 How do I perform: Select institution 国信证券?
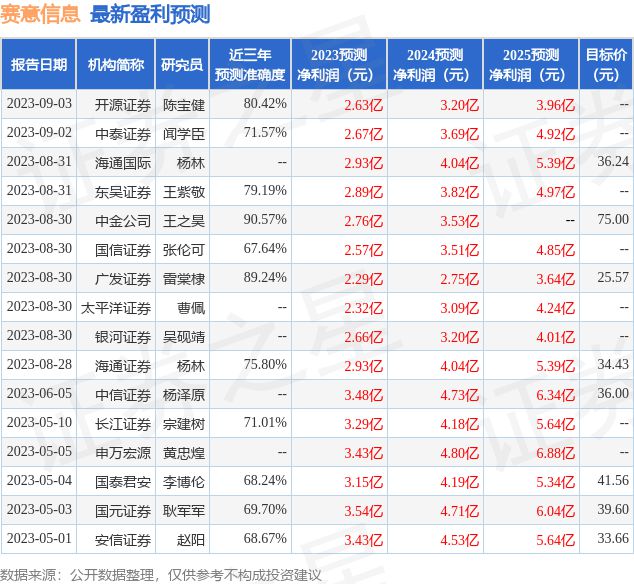[x=123, y=250]
